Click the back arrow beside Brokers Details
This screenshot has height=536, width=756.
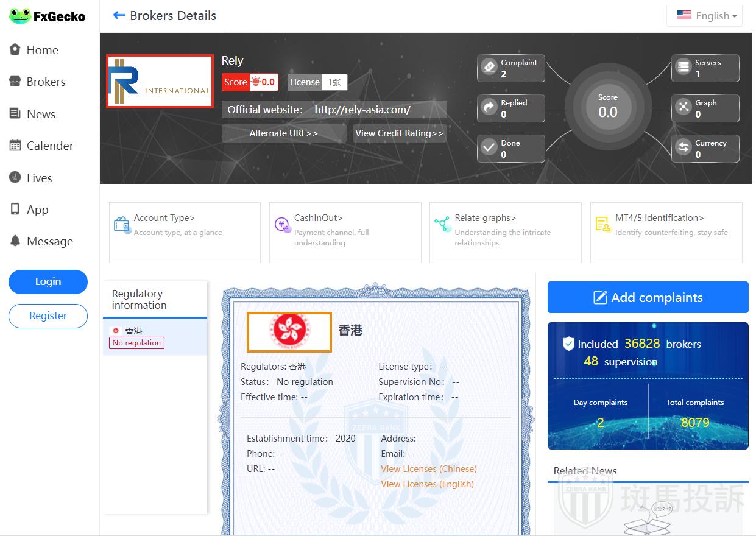119,16
